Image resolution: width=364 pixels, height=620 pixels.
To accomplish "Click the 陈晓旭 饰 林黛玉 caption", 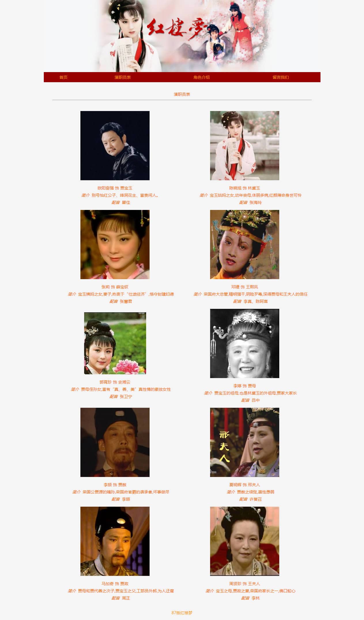I will (x=245, y=188).
